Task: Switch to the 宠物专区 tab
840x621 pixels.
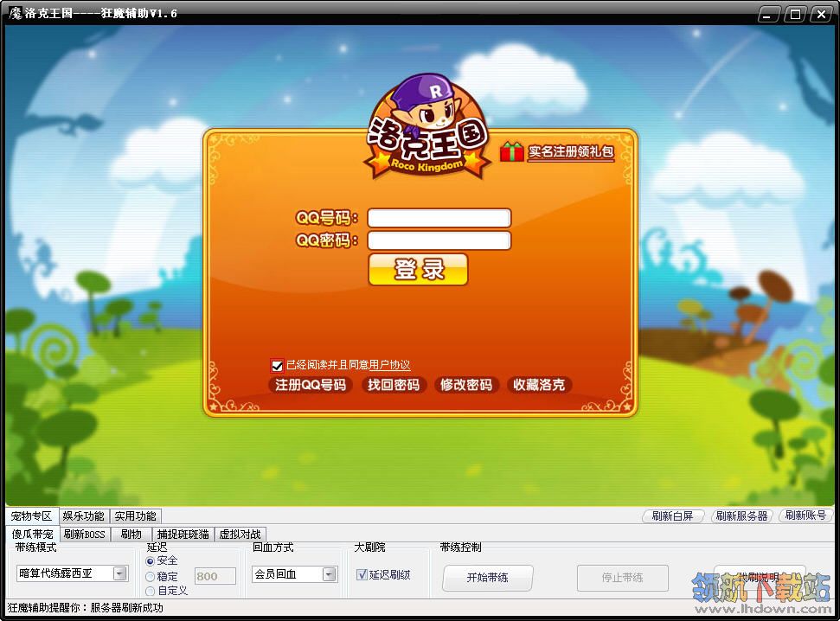Action: point(32,516)
